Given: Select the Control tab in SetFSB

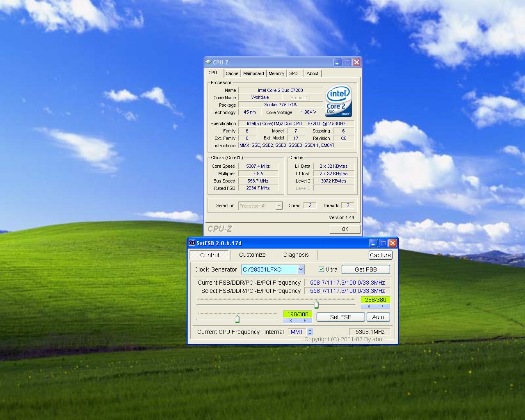Looking at the screenshot, I should [209, 255].
